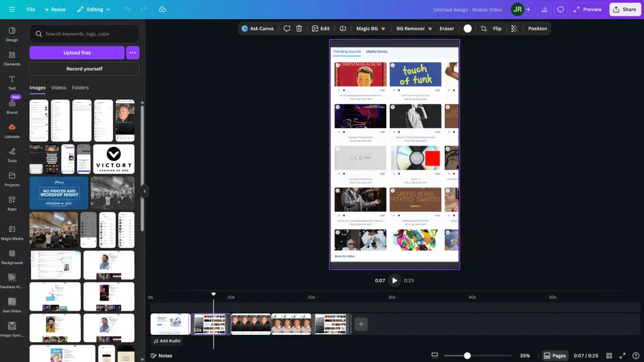
Task: Click the delete trash icon in toolbar
Action: click(x=299, y=28)
